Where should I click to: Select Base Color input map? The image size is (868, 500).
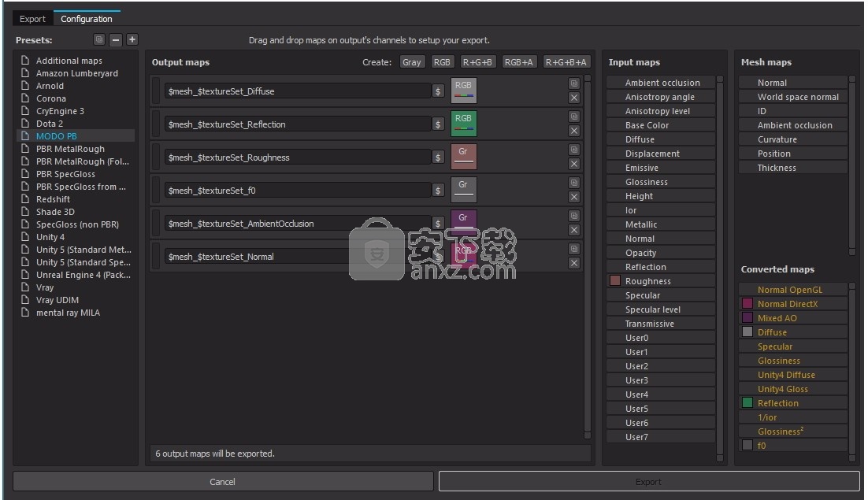pyautogui.click(x=661, y=125)
